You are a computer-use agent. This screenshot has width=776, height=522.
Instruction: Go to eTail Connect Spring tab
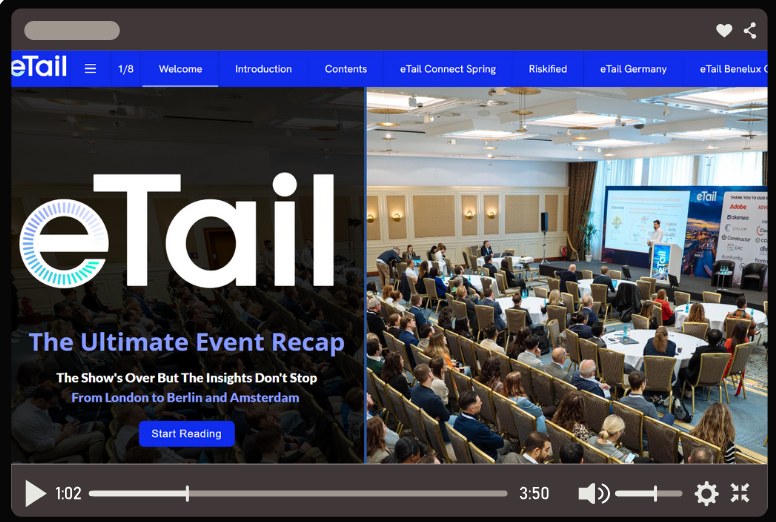coord(447,69)
